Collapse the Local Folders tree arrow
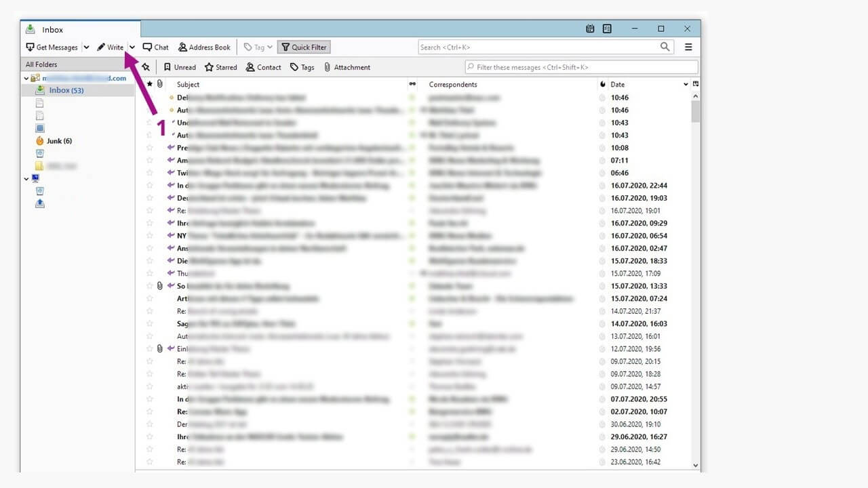868x488 pixels. click(x=26, y=178)
